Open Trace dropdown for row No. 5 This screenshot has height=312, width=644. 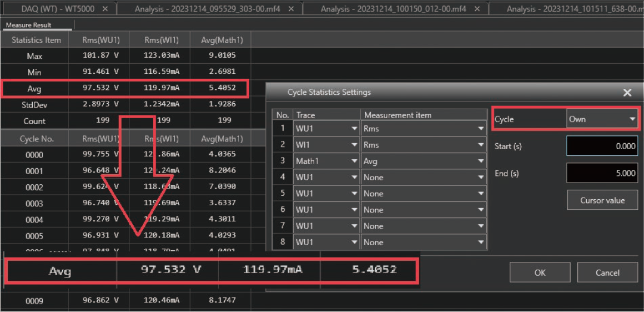[x=327, y=193]
